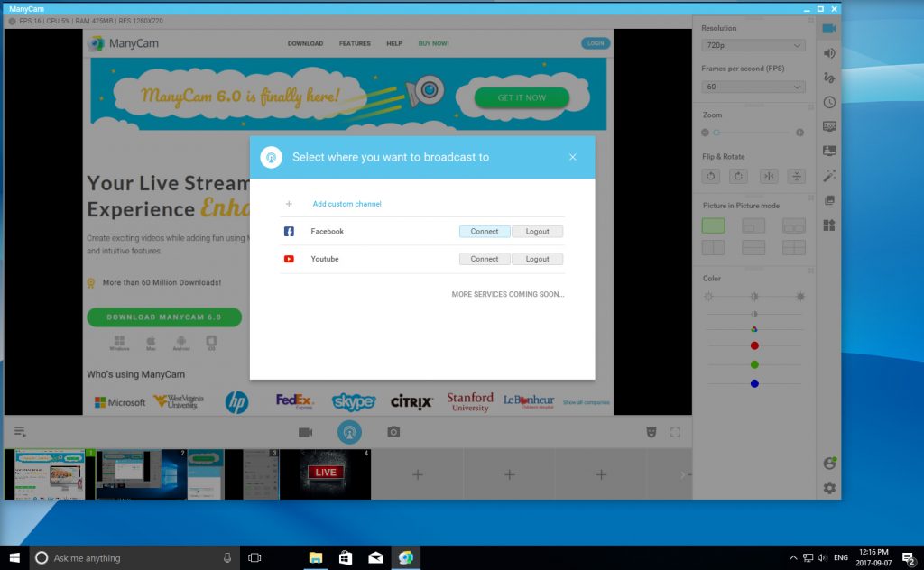Open the Effects magic wand icon

829,176
